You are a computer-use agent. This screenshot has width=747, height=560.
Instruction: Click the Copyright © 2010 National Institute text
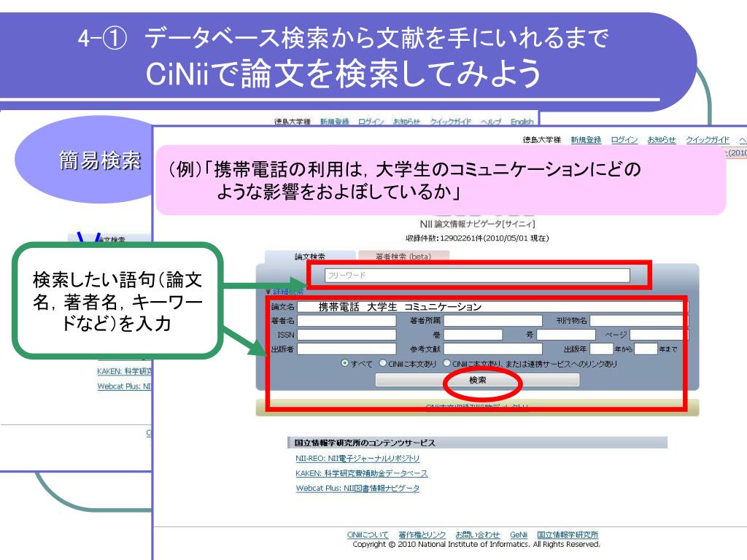[x=476, y=544]
